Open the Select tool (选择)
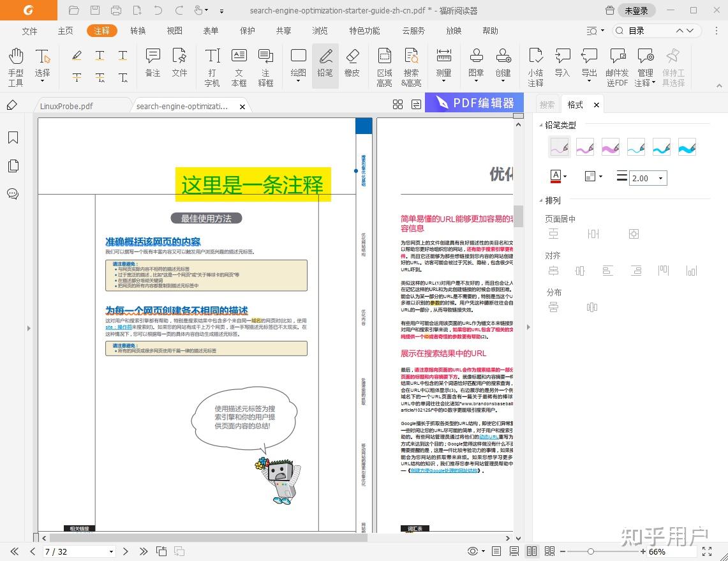 coord(42,65)
